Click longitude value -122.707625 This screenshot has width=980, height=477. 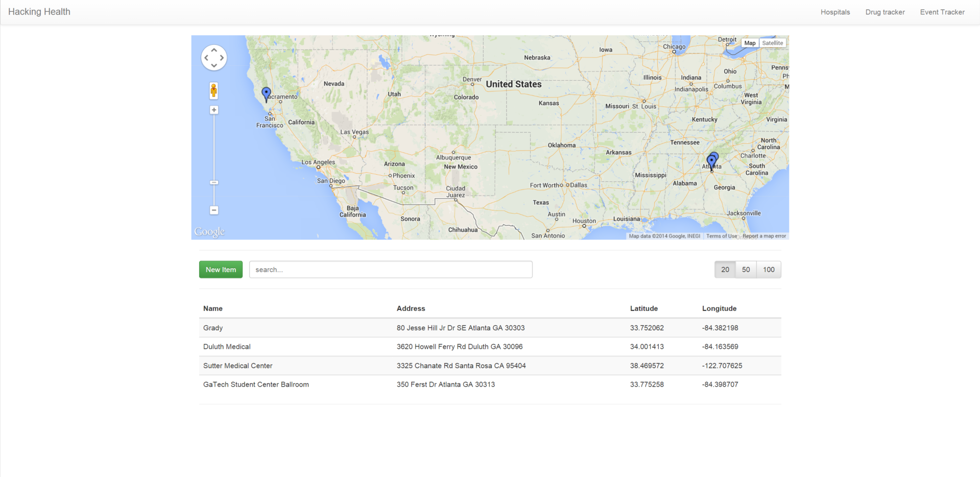(x=722, y=366)
